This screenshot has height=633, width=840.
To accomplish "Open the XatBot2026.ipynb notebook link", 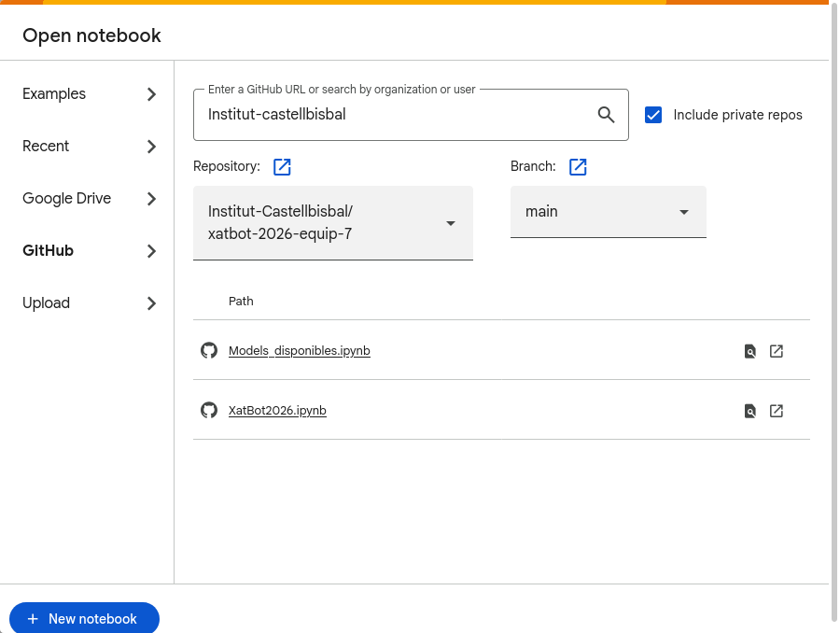I will coord(277,411).
